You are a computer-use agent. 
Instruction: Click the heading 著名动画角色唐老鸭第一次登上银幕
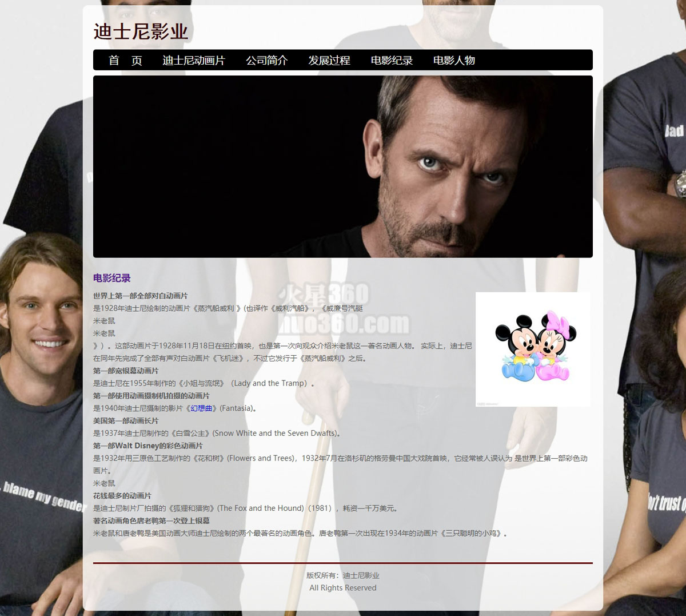click(151, 521)
